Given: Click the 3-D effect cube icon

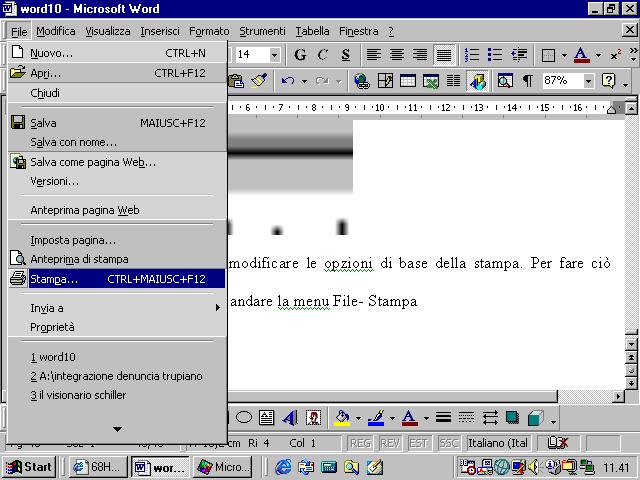Looking at the screenshot, I should pyautogui.click(x=536, y=418).
